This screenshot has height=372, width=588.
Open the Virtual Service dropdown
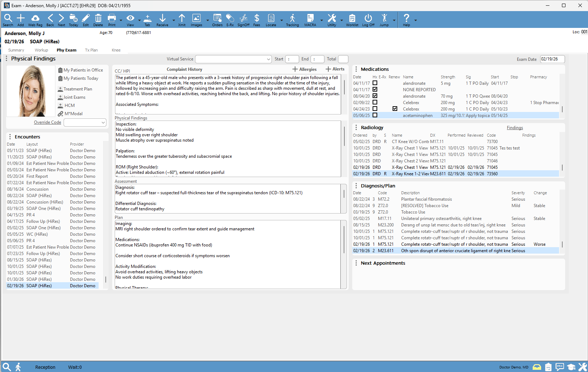(x=234, y=59)
